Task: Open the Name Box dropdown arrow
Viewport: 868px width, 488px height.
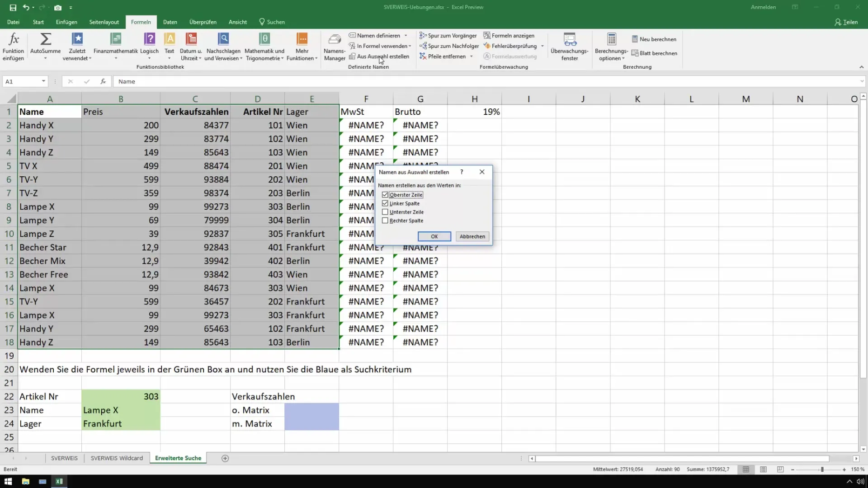Action: [x=43, y=81]
